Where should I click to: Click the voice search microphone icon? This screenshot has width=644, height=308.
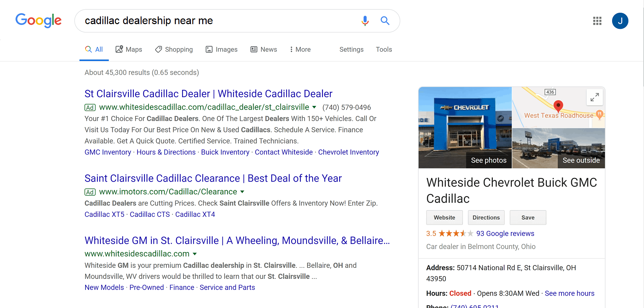[365, 21]
